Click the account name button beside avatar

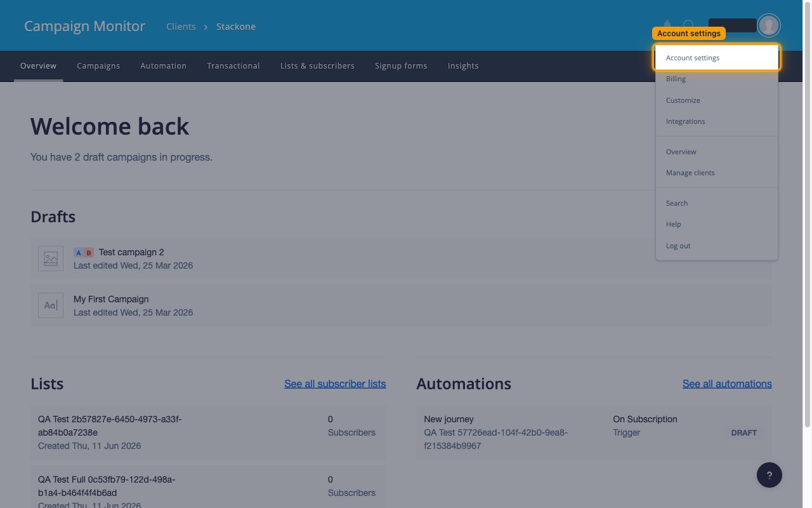(x=732, y=25)
